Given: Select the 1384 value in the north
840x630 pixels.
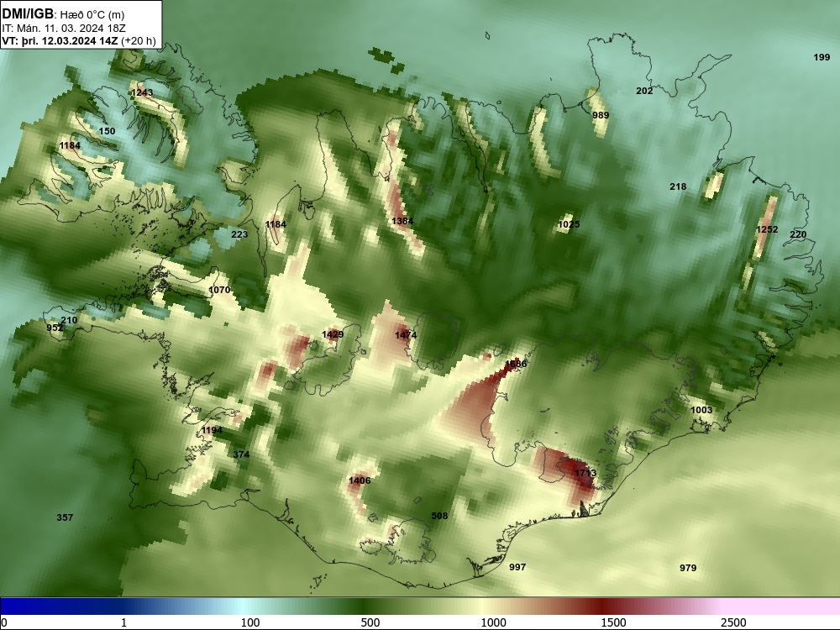Looking at the screenshot, I should click(x=402, y=221).
